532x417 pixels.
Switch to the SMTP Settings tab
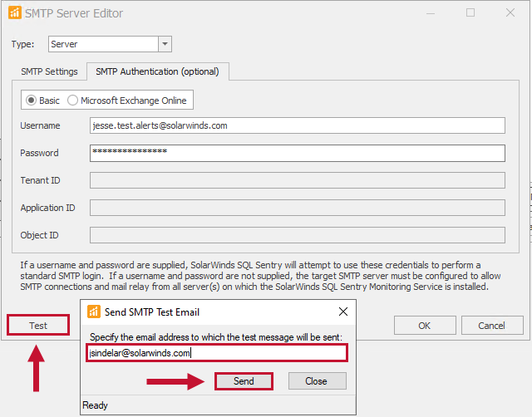49,72
